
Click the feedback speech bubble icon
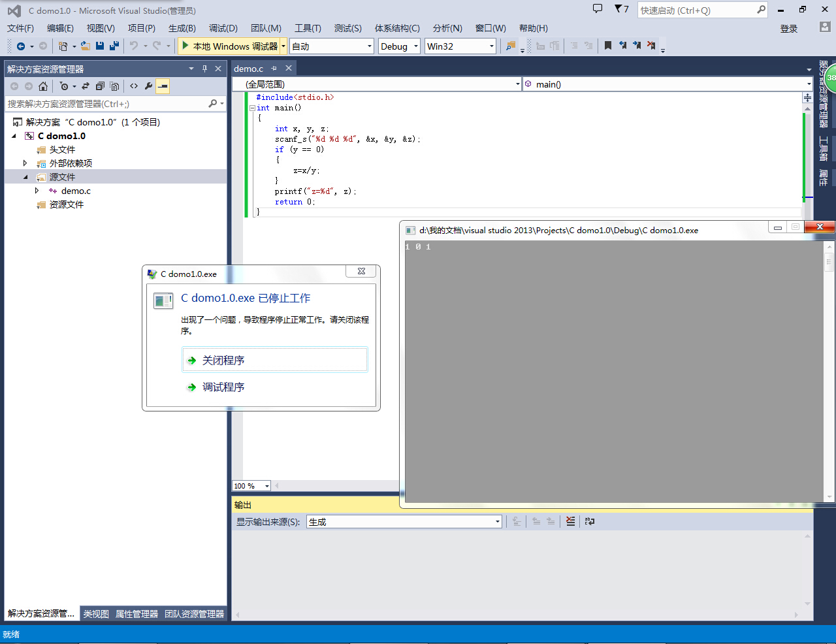597,8
